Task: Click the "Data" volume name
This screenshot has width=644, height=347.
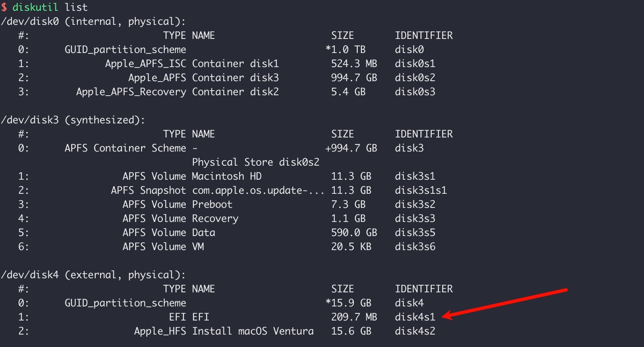Action: pyautogui.click(x=204, y=233)
